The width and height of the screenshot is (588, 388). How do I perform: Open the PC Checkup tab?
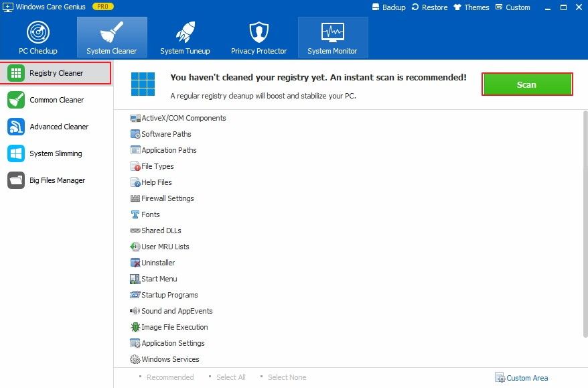click(38, 38)
